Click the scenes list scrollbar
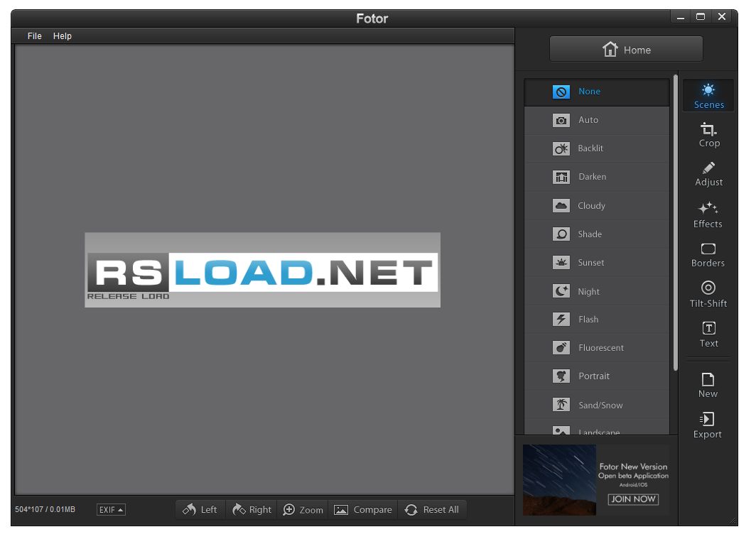The height and width of the screenshot is (544, 756). (x=676, y=222)
